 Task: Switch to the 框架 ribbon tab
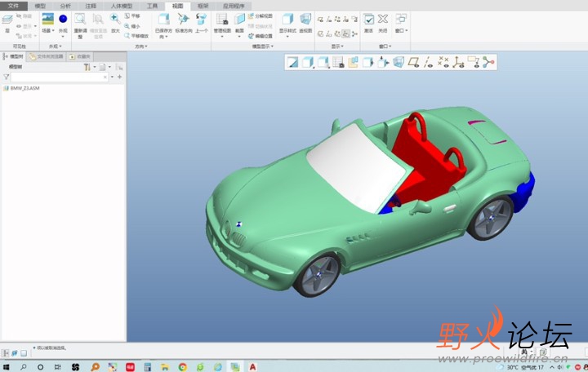pyautogui.click(x=203, y=6)
